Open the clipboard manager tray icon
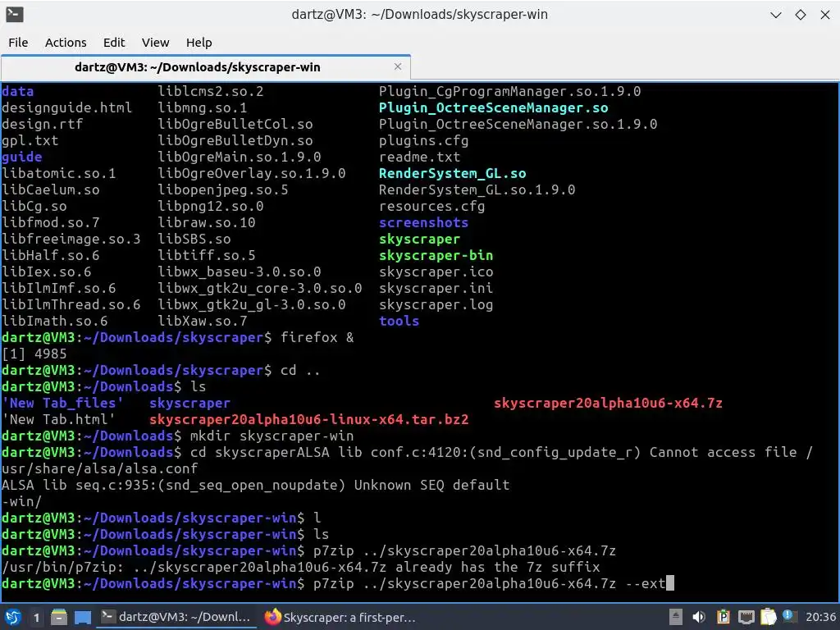This screenshot has height=630, width=840. pos(768,617)
